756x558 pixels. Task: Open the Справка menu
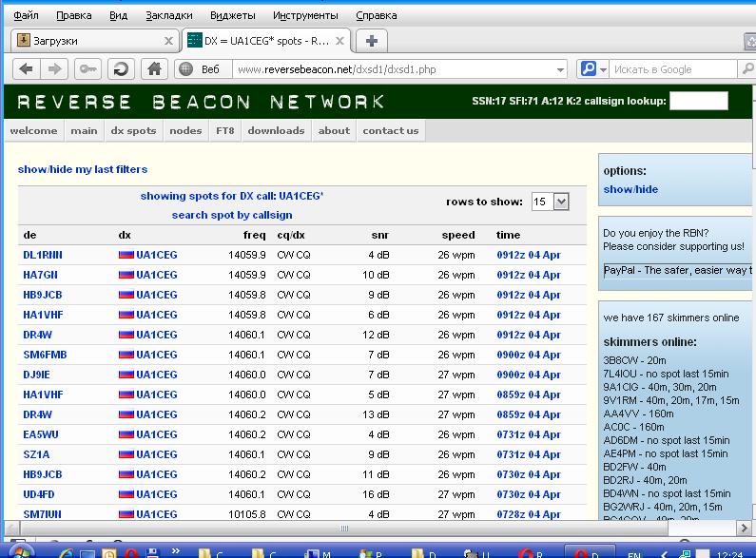tap(376, 15)
